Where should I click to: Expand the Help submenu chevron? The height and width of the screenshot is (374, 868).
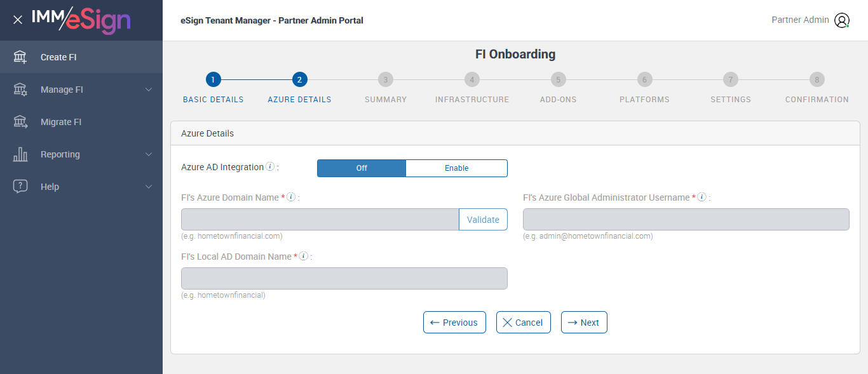pos(149,187)
